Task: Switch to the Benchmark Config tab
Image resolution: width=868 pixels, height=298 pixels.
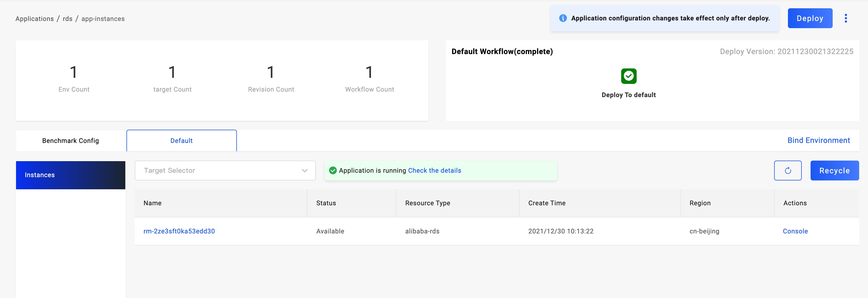Action: [70, 141]
